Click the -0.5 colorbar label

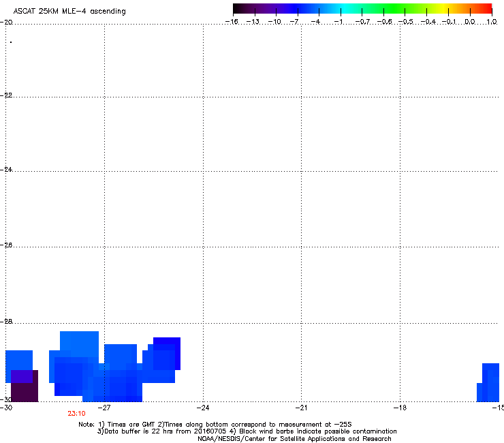[x=406, y=22]
